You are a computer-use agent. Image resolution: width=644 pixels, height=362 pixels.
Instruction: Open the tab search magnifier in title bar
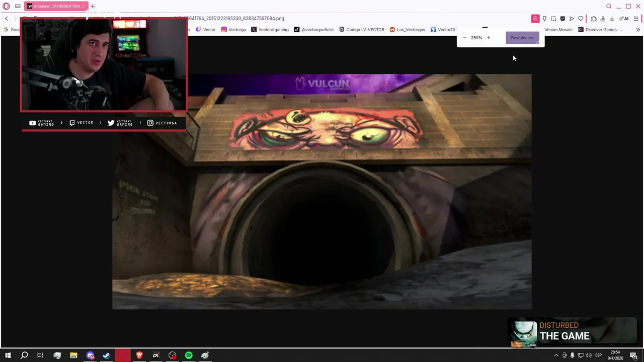click(609, 6)
